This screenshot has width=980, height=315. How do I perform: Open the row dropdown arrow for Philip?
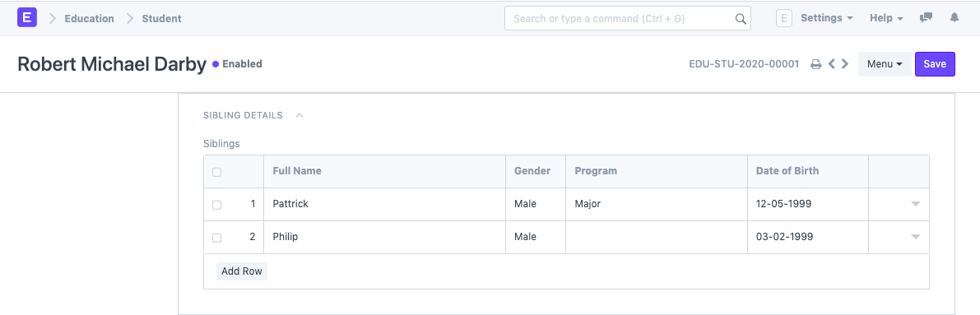916,237
